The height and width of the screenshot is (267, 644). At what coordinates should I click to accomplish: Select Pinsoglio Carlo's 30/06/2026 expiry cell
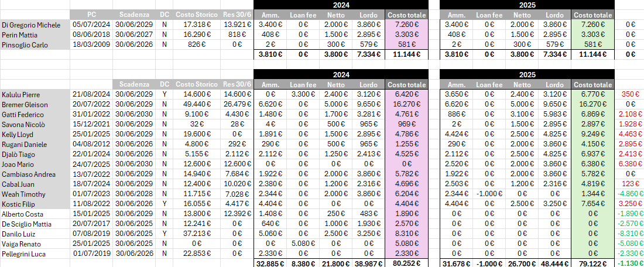[x=134, y=44]
